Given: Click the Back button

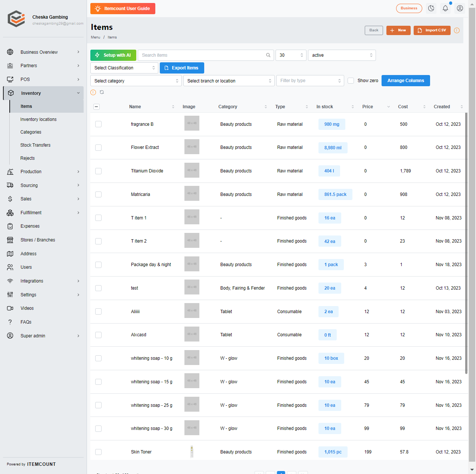Looking at the screenshot, I should pos(374,30).
